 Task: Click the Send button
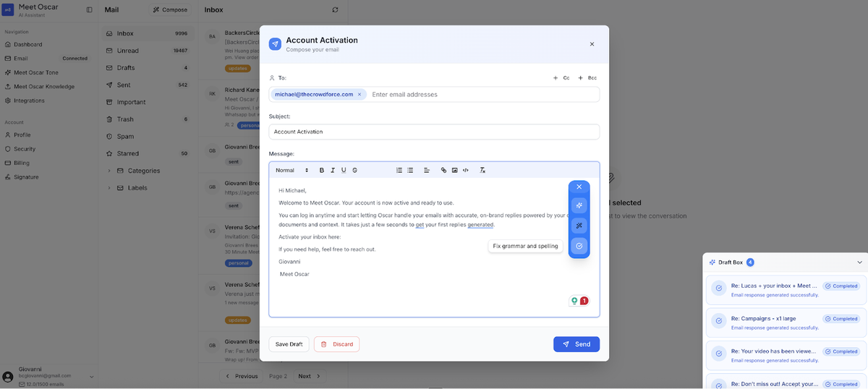pyautogui.click(x=576, y=344)
